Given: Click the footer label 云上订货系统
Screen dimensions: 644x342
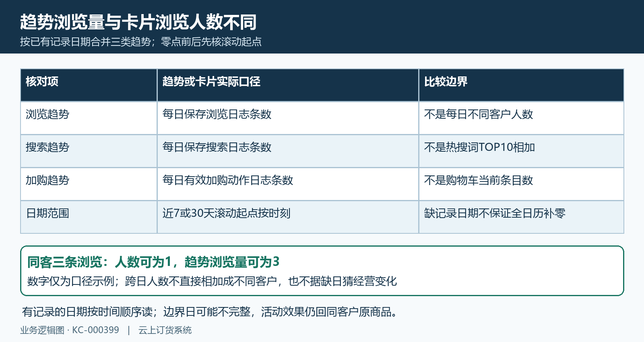Looking at the screenshot, I should pos(165,330).
